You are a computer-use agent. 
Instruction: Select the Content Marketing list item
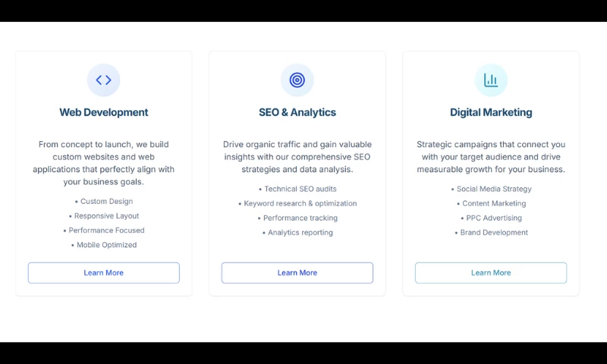[x=493, y=203]
